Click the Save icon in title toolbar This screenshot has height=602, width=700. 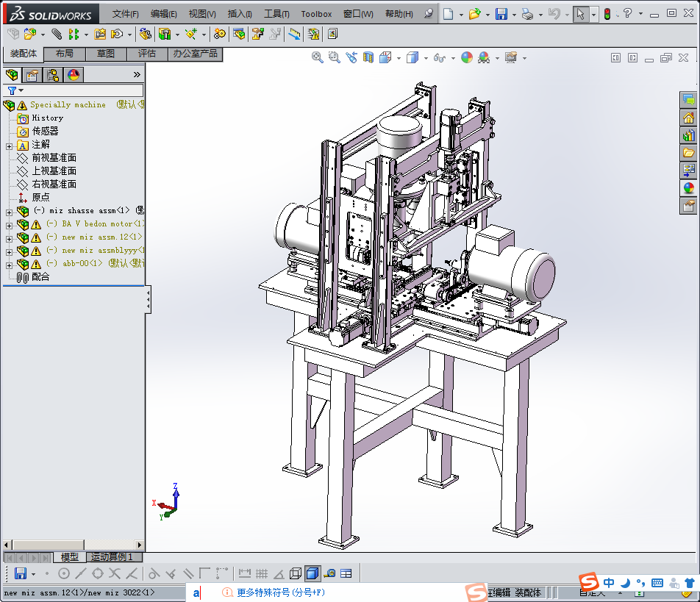tap(501, 14)
